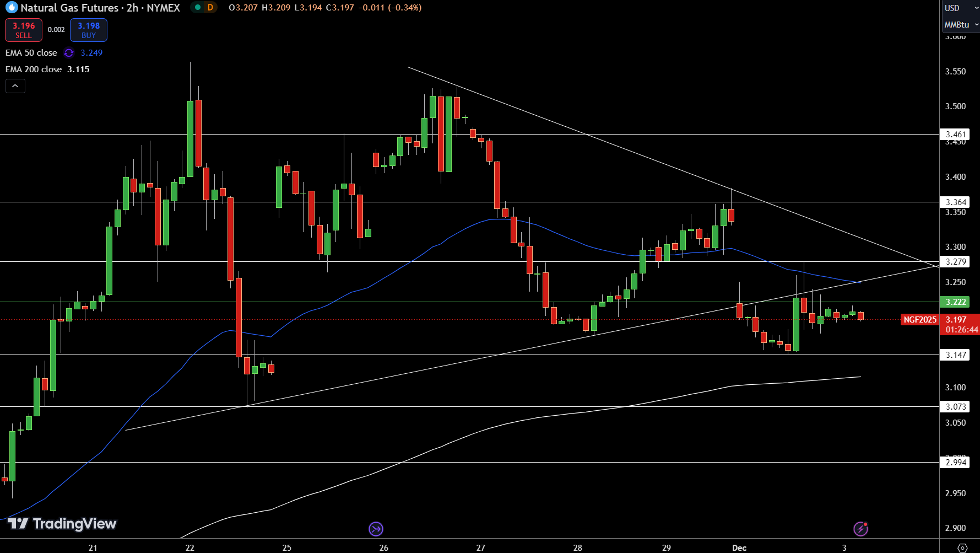Screen dimensions: 980x553
Task: Click the 3.364 horizontal line price label
Action: [x=956, y=202]
